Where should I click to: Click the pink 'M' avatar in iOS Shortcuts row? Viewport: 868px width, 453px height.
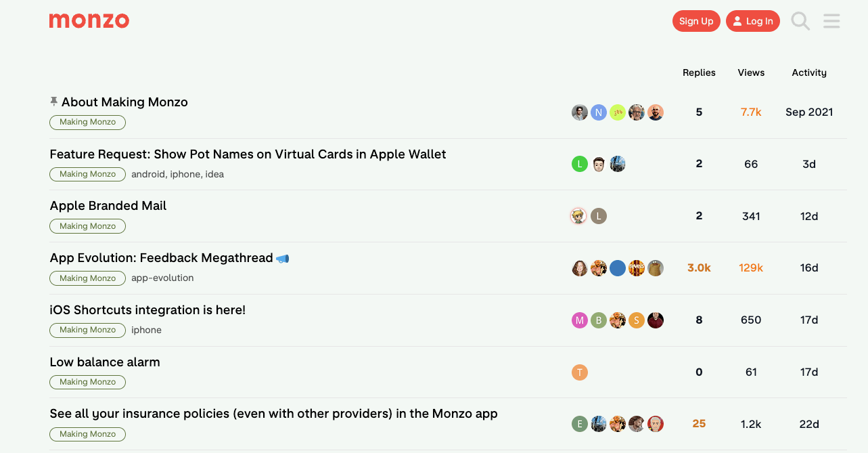pos(580,320)
